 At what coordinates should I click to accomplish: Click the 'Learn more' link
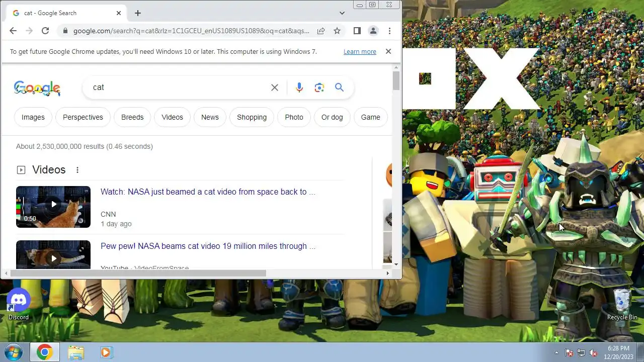coord(360,52)
